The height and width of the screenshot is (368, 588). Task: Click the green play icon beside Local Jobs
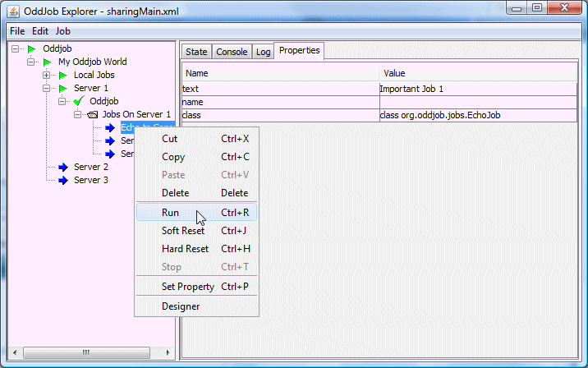point(63,75)
